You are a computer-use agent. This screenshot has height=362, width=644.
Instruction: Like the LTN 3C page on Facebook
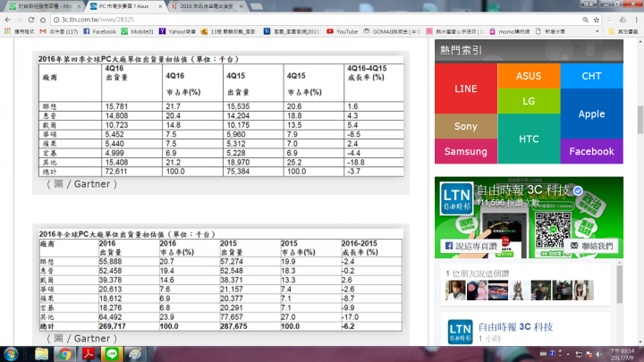click(470, 246)
